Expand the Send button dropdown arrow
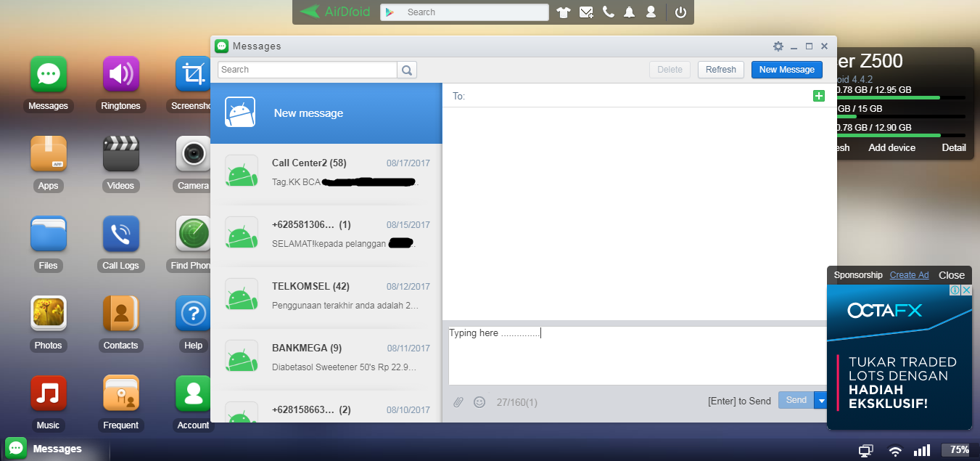 pyautogui.click(x=821, y=400)
